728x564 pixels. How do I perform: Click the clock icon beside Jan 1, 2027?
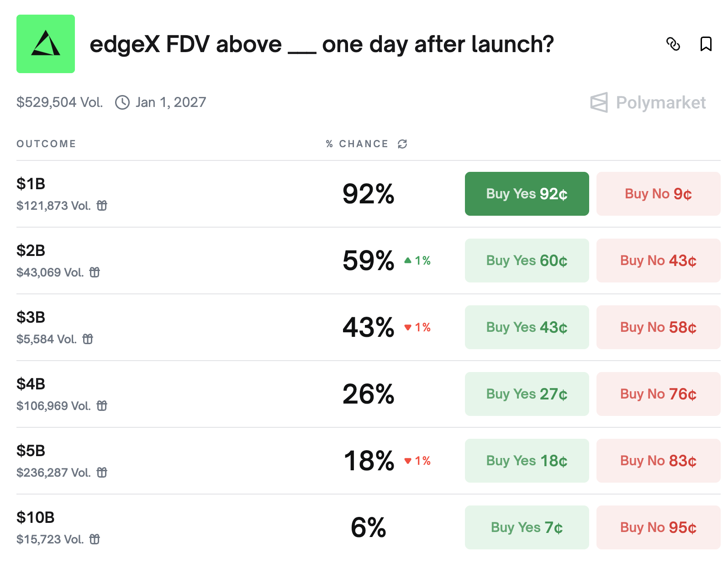pos(122,102)
